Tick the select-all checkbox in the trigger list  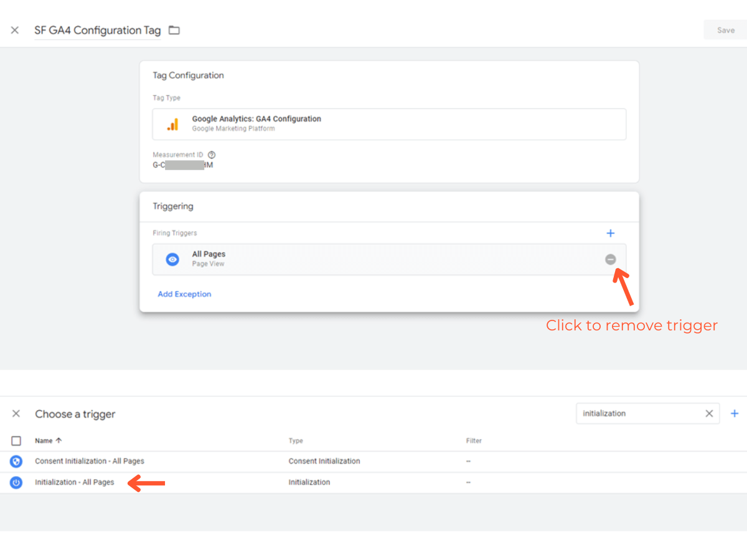point(16,441)
